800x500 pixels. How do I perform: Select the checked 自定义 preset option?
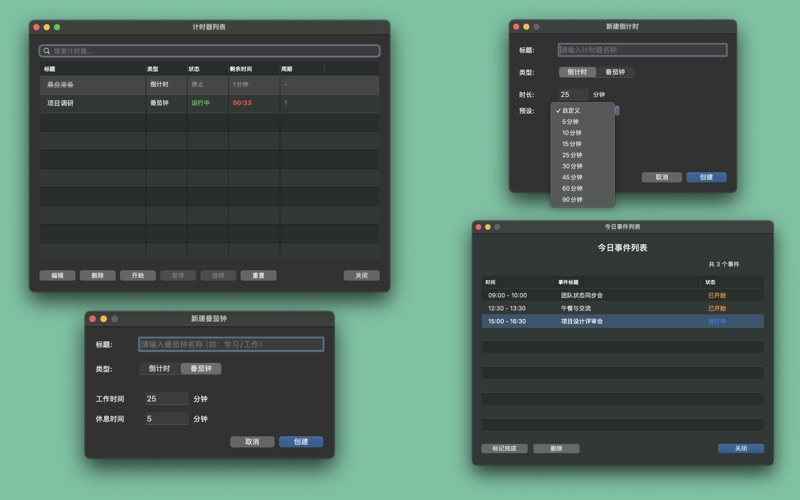(571, 110)
